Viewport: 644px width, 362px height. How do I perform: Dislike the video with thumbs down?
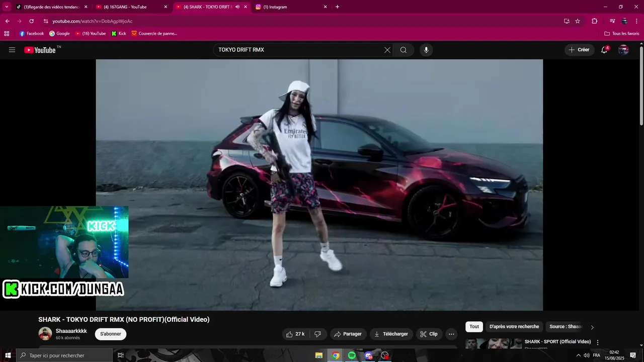point(317,334)
